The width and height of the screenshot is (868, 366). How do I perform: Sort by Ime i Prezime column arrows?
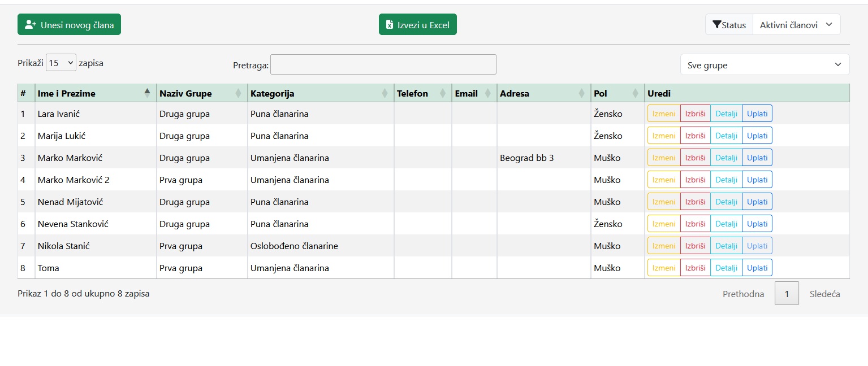tap(148, 93)
